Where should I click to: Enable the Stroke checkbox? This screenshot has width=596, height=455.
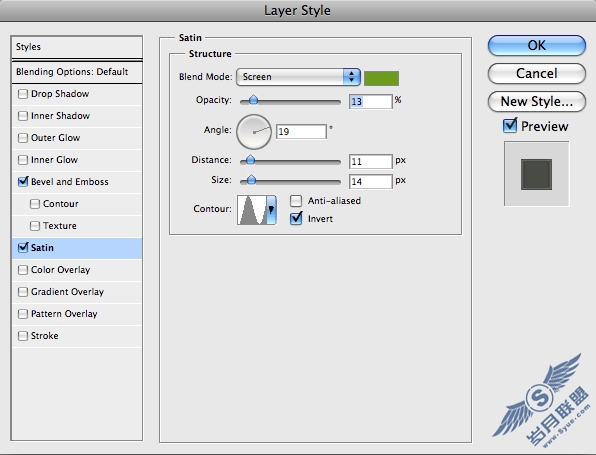point(23,336)
